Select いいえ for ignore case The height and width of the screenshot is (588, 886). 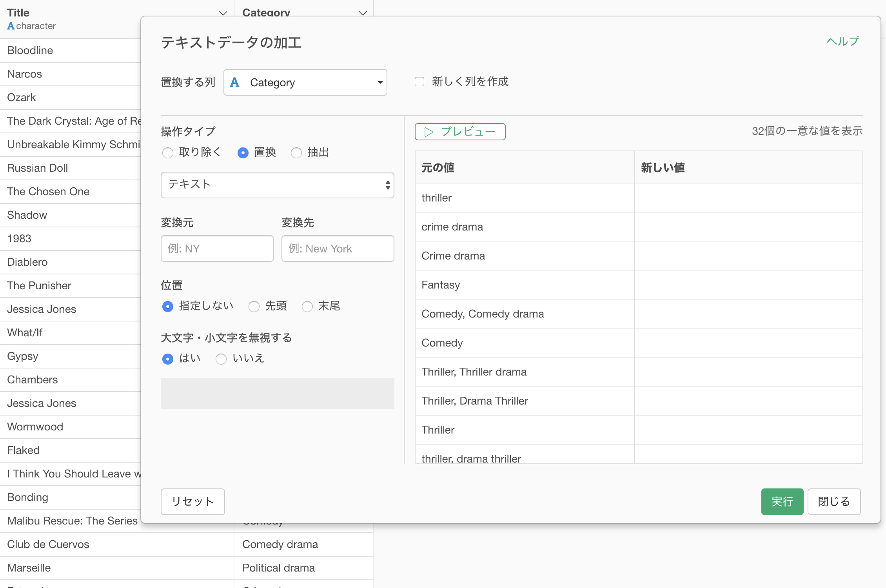click(221, 359)
